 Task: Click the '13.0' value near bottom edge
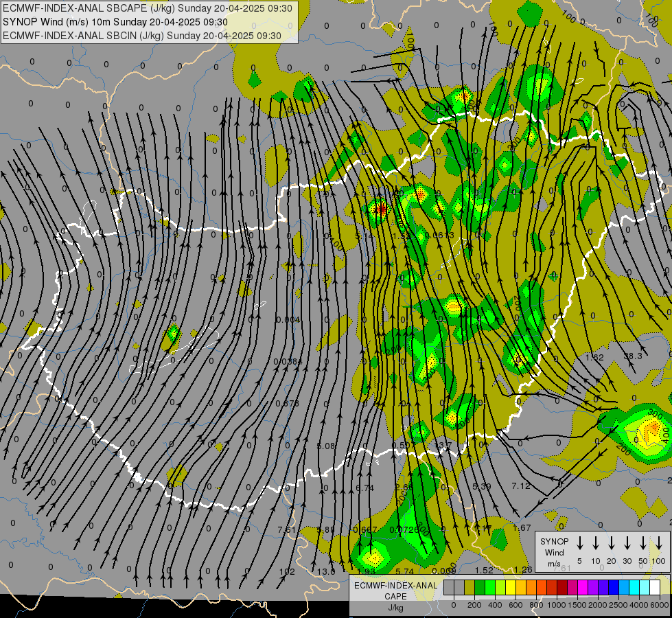coord(326,572)
